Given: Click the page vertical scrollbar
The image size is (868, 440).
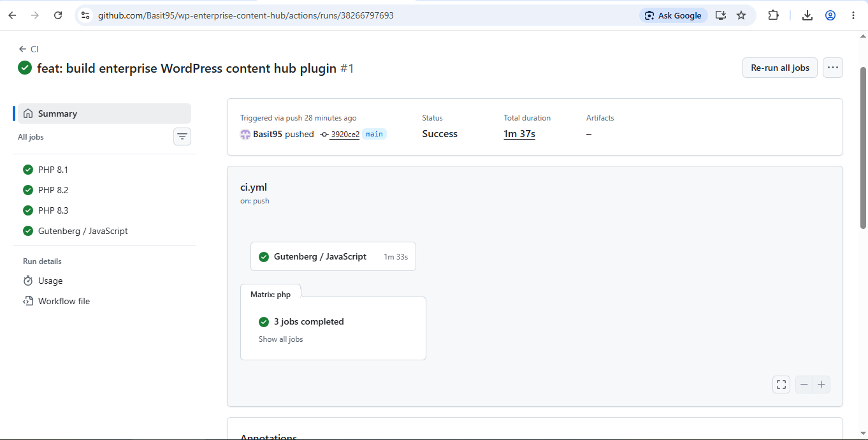Looking at the screenshot, I should [864, 147].
